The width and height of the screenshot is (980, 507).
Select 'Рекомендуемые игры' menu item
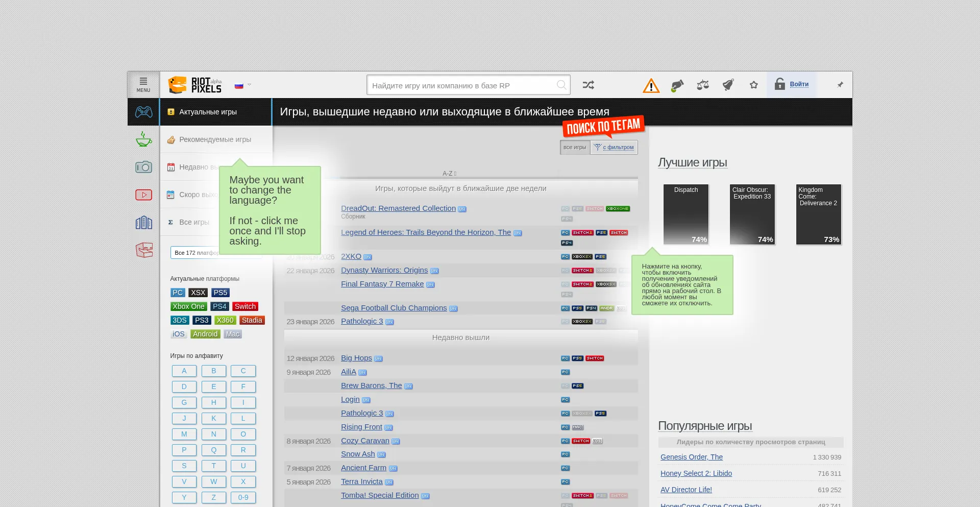[215, 139]
